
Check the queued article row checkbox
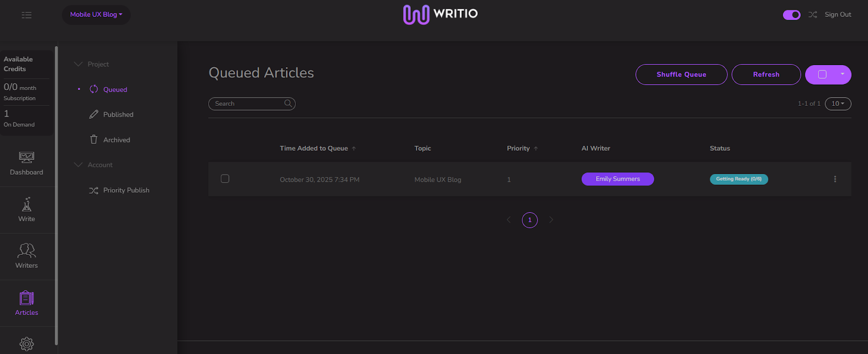point(225,179)
